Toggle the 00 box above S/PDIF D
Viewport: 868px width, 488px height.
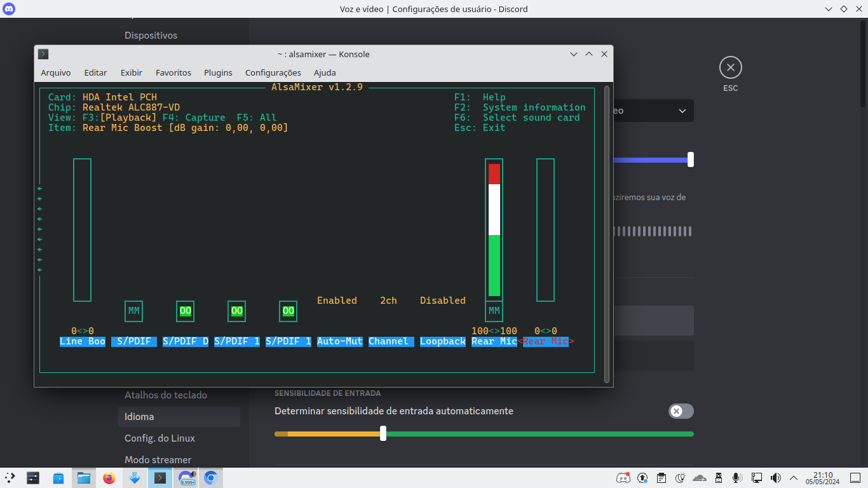tap(186, 311)
